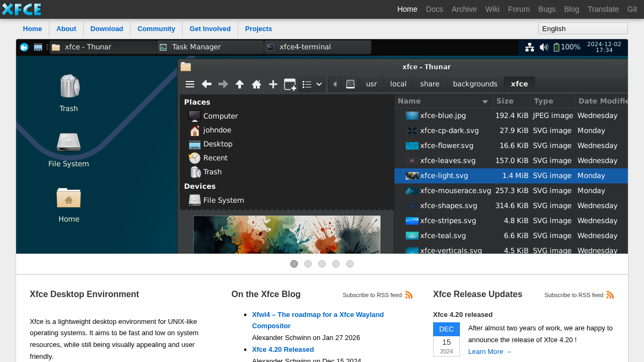Open Git in the top navigation
The width and height of the screenshot is (644, 362).
(632, 9)
